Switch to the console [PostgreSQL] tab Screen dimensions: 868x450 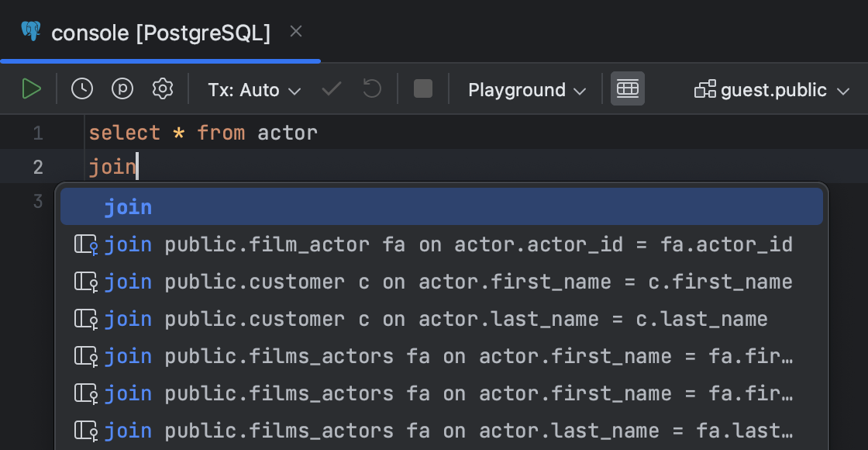159,33
